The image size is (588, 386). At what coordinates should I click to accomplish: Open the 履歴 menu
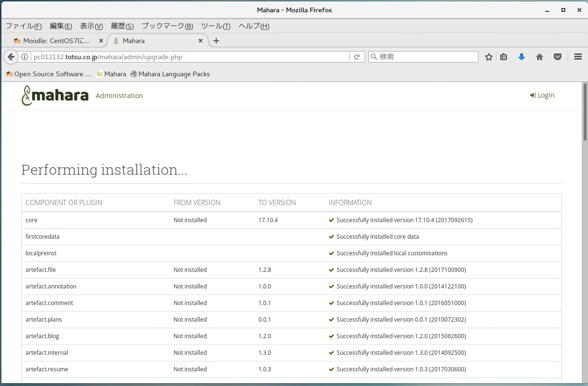122,26
